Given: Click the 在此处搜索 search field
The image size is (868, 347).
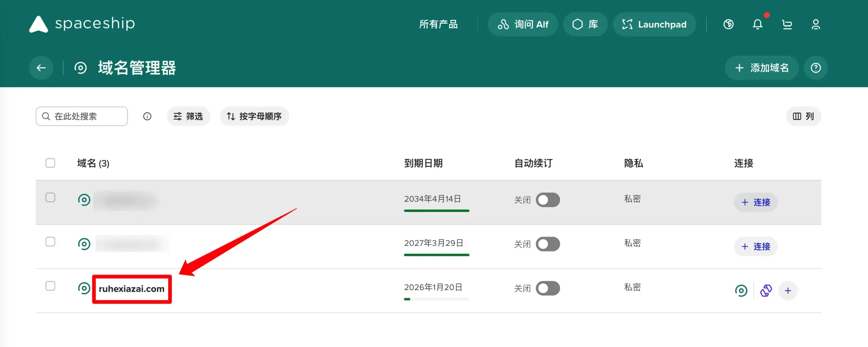Looking at the screenshot, I should click(81, 116).
